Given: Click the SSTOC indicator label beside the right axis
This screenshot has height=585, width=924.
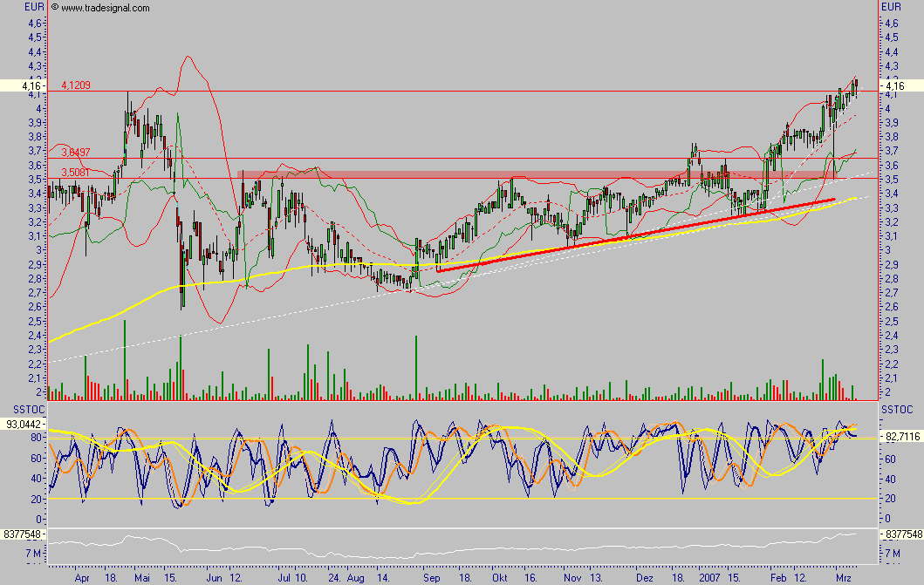Looking at the screenshot, I should (x=897, y=409).
